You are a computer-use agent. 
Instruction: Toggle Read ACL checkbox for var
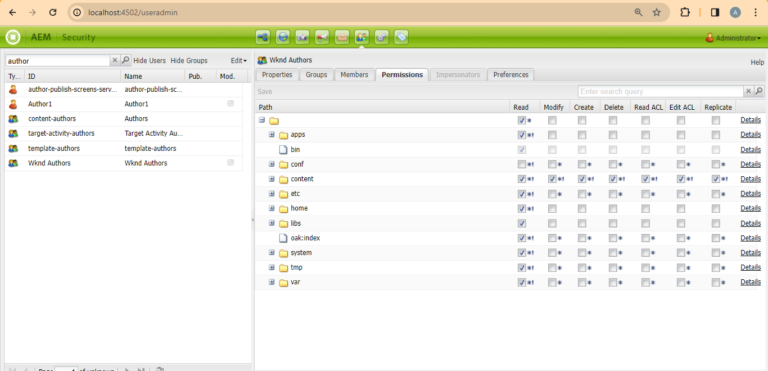point(646,283)
